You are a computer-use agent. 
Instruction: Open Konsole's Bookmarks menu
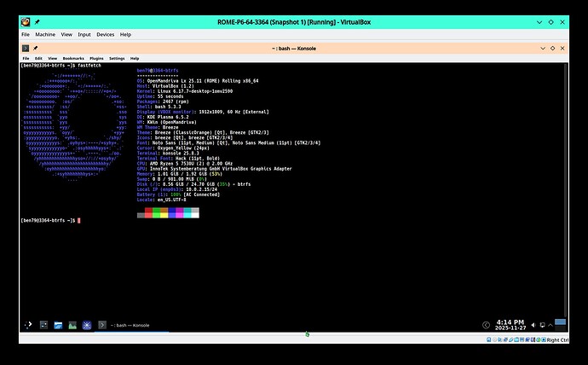[73, 59]
